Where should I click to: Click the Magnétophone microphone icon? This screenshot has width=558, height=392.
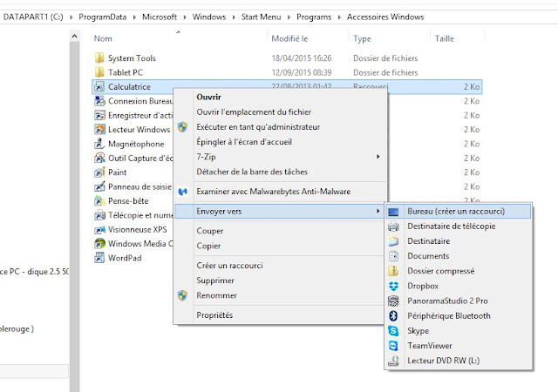pos(99,144)
